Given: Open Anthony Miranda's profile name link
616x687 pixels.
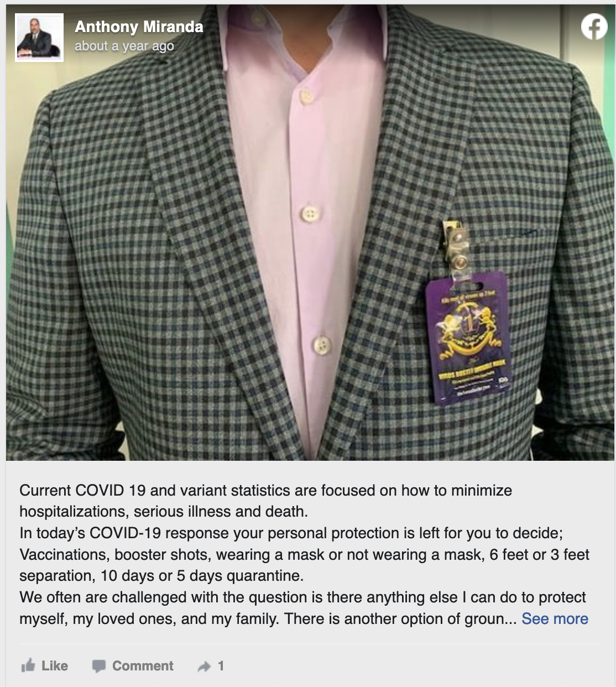Looking at the screenshot, I should pos(139,27).
